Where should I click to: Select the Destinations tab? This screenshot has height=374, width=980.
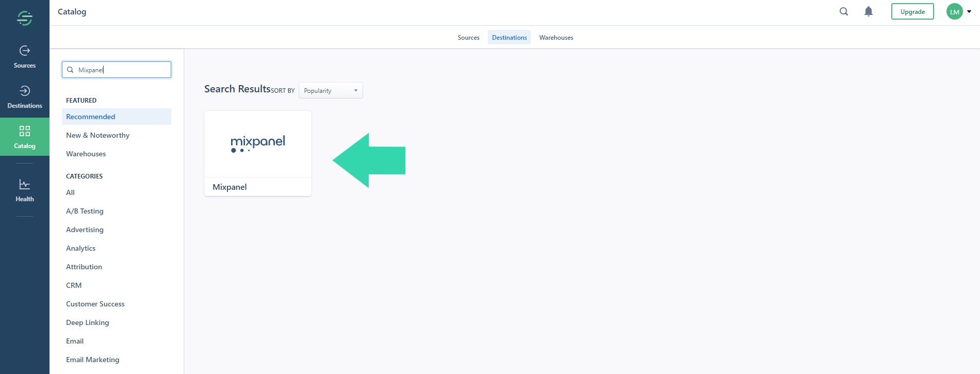(509, 37)
